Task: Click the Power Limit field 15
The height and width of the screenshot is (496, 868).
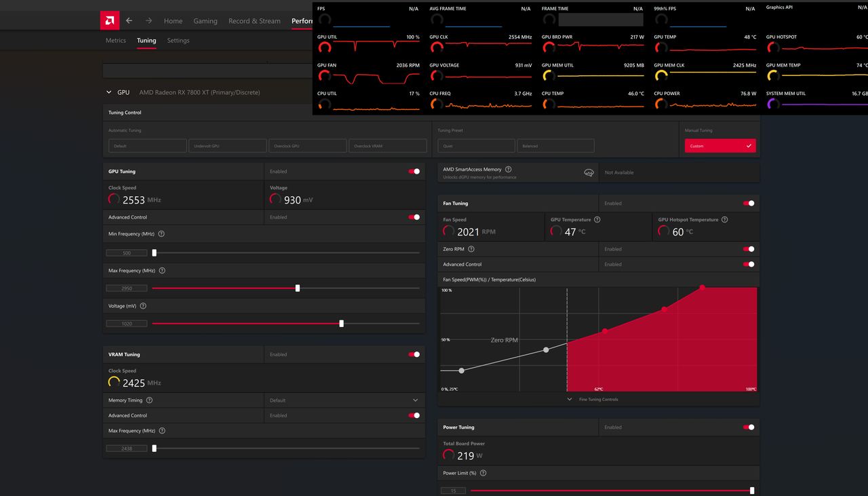Action: point(453,491)
